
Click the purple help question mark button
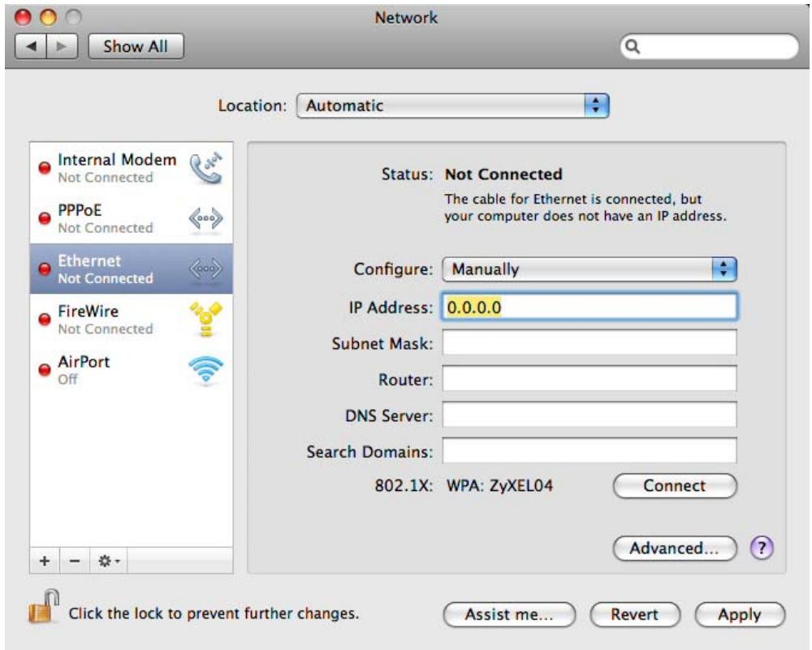click(762, 548)
